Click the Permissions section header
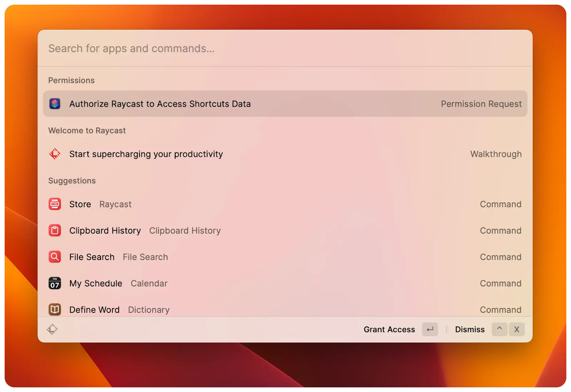This screenshot has height=392, width=571. [x=71, y=81]
